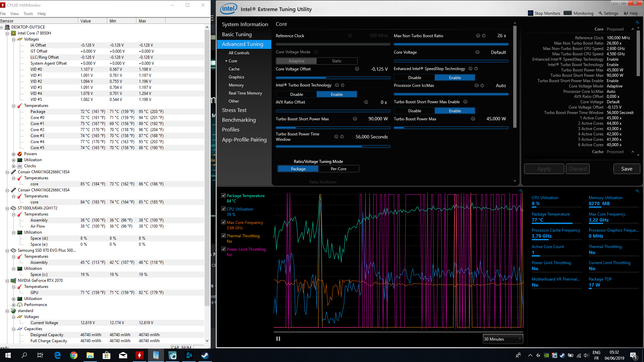Open 30 Minutes time range dropdown
The image size is (644, 362).
[x=503, y=339]
